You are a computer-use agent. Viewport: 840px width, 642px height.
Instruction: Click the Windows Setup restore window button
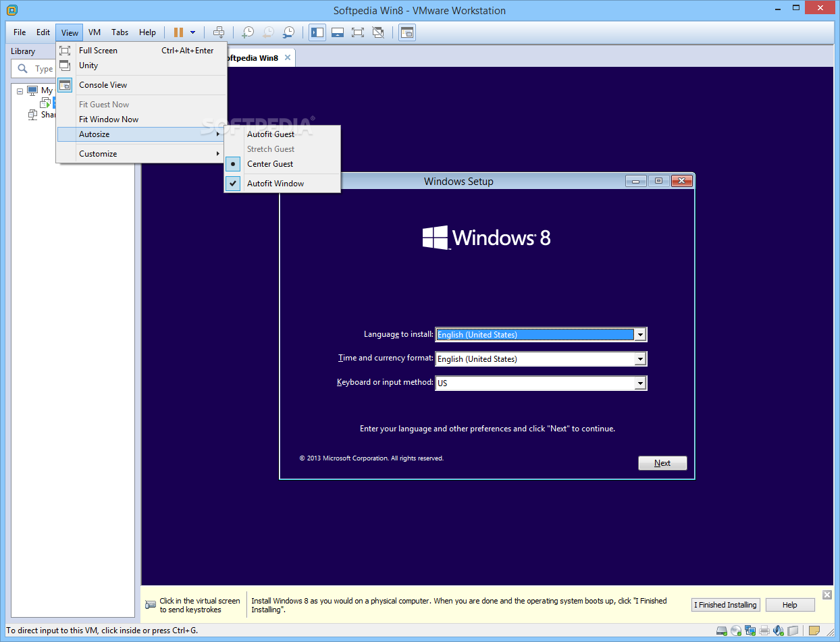(x=658, y=181)
